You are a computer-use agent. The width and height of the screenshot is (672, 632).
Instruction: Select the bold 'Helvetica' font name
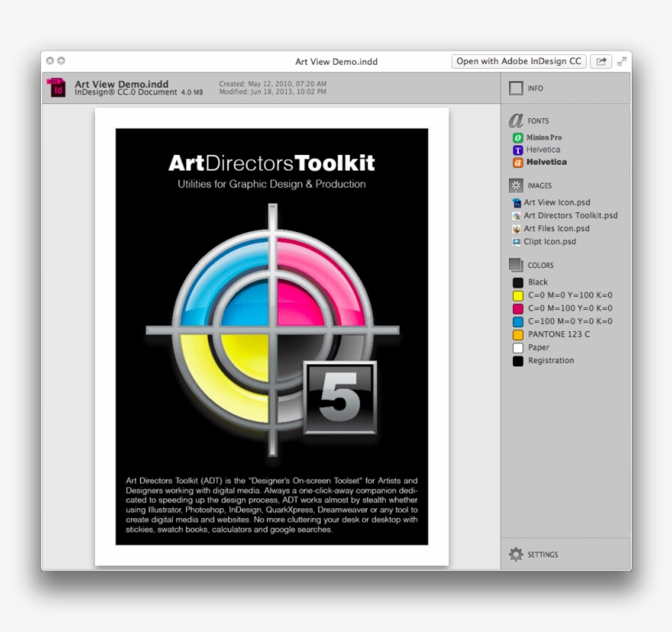547,162
